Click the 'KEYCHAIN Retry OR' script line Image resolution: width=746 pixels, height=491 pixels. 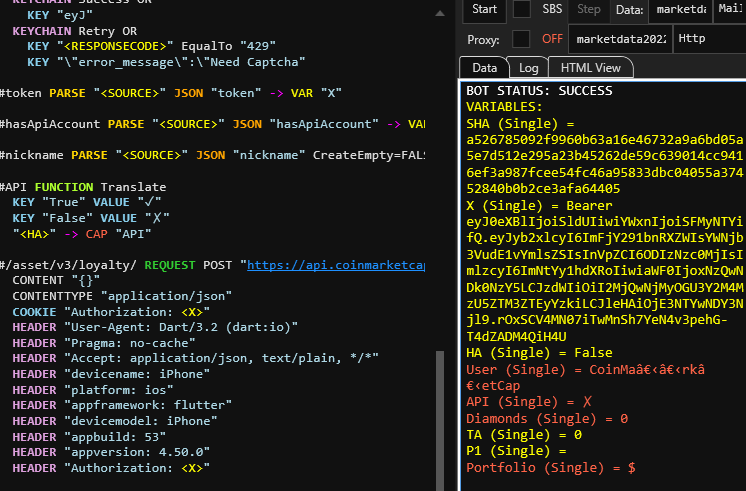75,31
